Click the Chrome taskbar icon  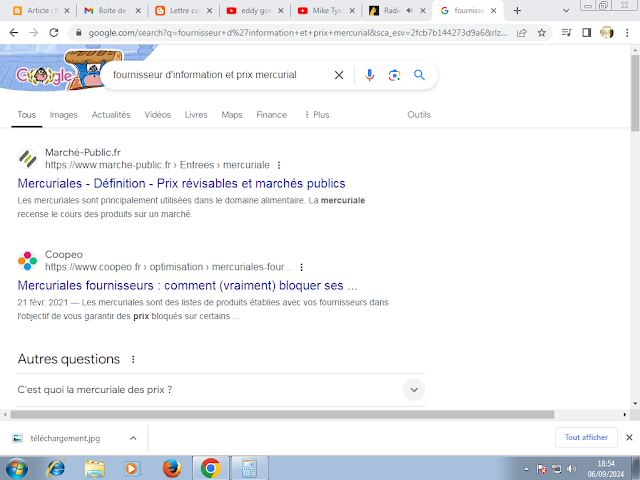(x=211, y=468)
